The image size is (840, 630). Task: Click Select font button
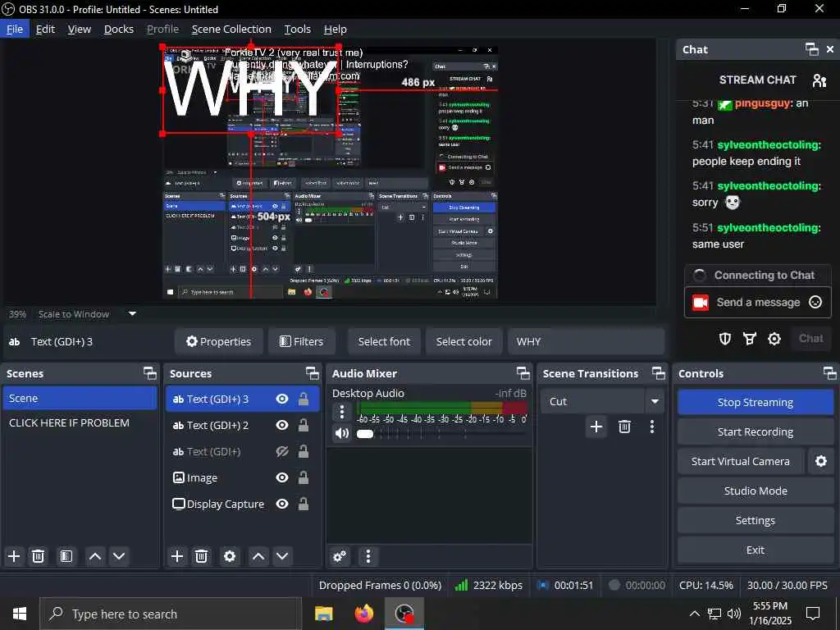384,341
